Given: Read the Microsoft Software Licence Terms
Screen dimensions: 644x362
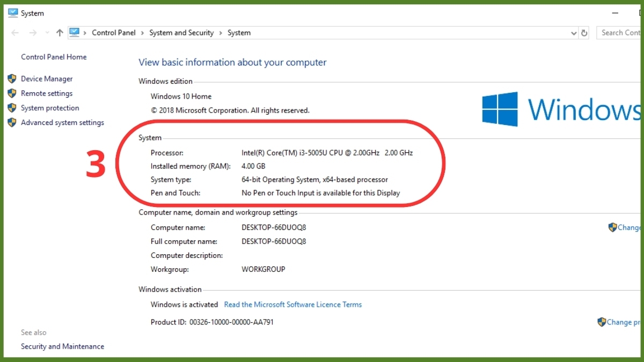Looking at the screenshot, I should [293, 305].
